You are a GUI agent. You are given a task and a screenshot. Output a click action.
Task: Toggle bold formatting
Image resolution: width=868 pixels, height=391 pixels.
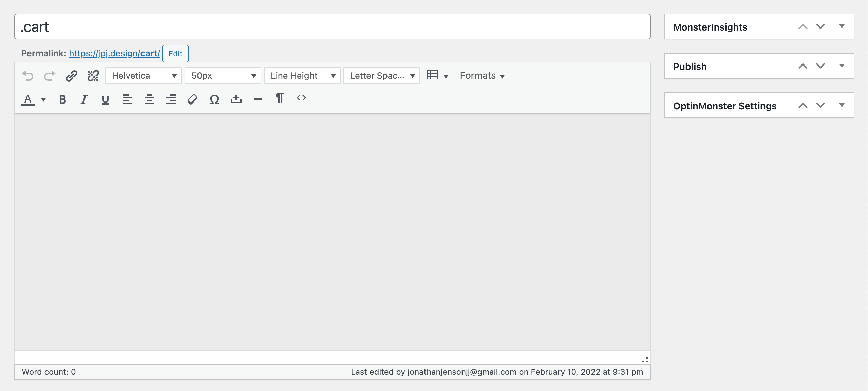click(62, 99)
